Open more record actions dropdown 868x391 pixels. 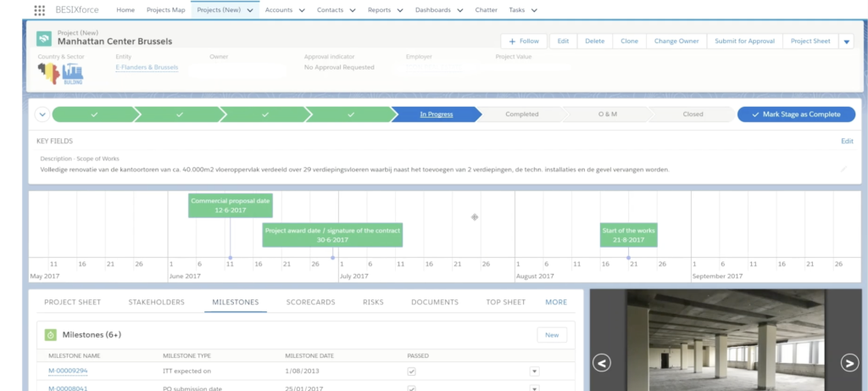pos(846,42)
